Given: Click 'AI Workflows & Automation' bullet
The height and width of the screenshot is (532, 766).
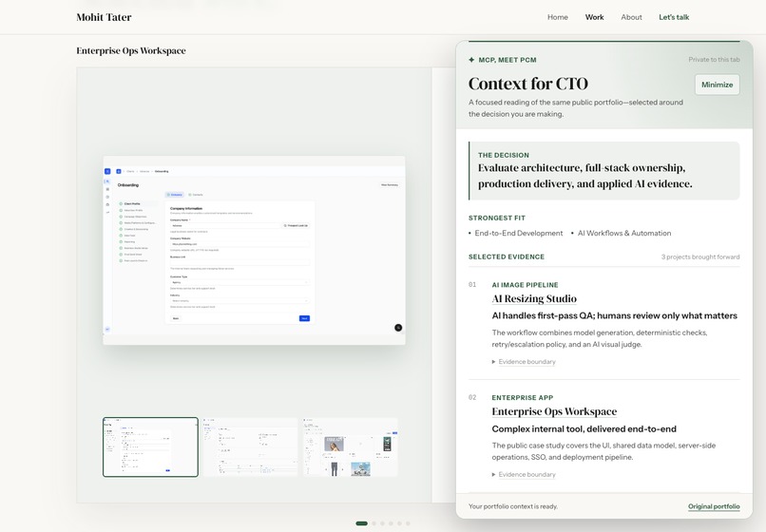Looking at the screenshot, I should [624, 234].
